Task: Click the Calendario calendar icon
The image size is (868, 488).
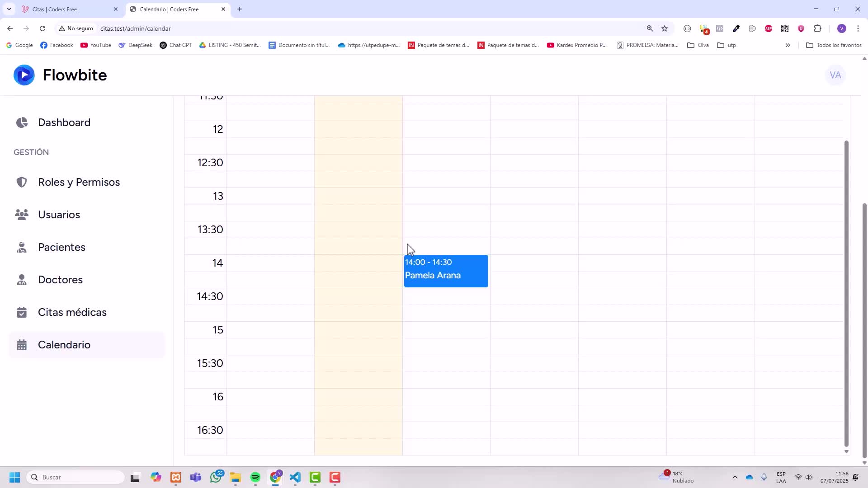Action: tap(22, 345)
